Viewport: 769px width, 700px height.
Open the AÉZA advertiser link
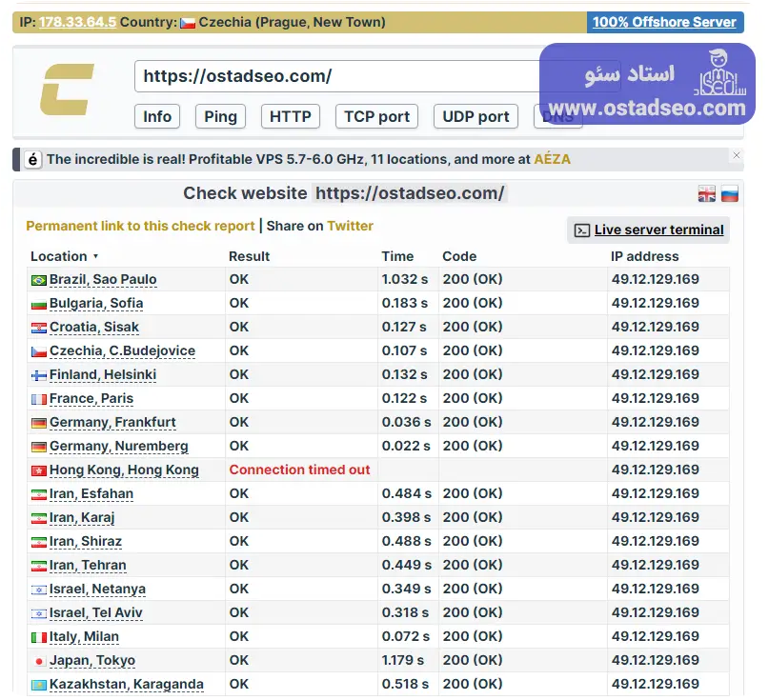(553, 159)
